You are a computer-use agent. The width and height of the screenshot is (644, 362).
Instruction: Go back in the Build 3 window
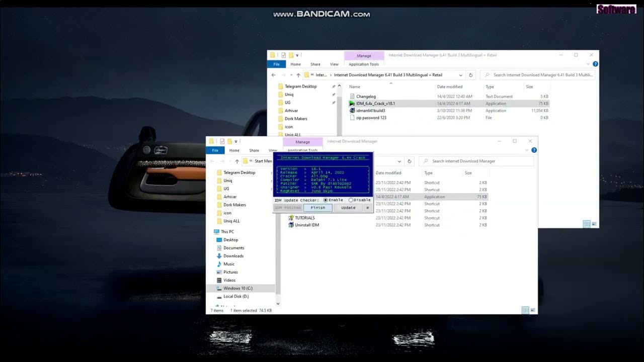pos(273,75)
